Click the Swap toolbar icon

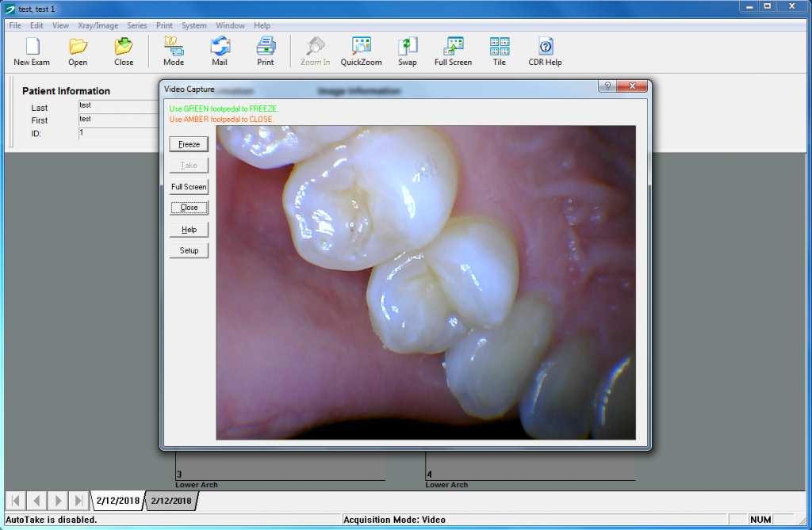coord(407,51)
